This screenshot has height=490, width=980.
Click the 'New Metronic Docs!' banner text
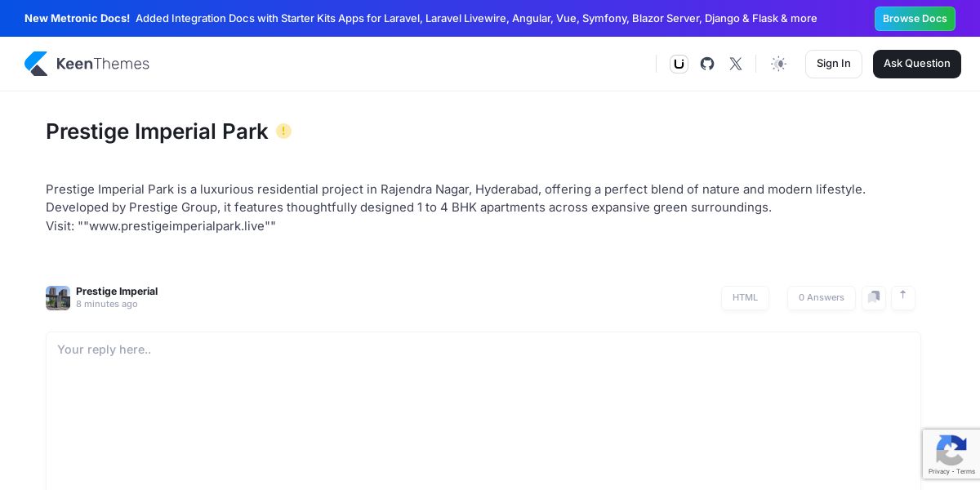pos(77,19)
